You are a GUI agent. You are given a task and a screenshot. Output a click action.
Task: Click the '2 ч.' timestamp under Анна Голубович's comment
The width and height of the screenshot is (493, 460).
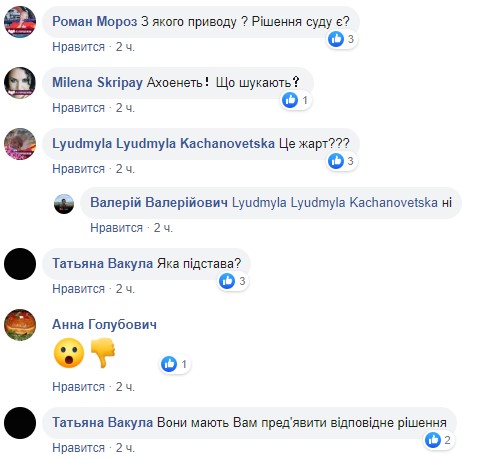(x=125, y=387)
